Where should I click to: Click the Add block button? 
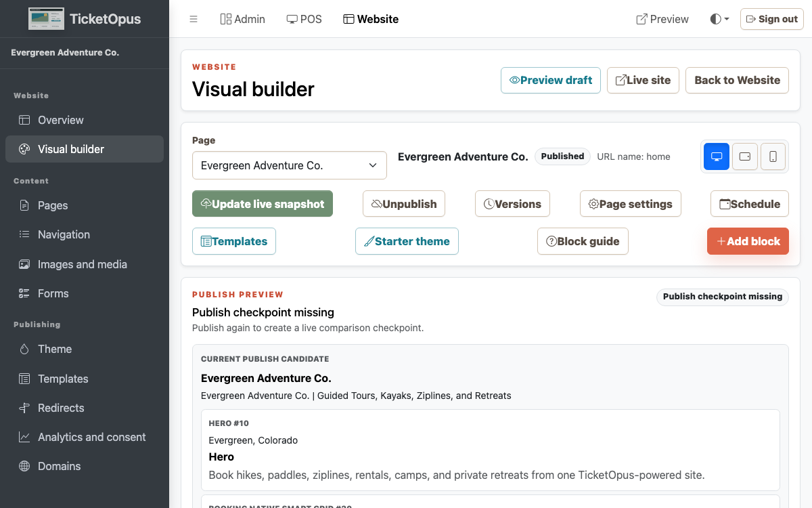[x=748, y=241]
